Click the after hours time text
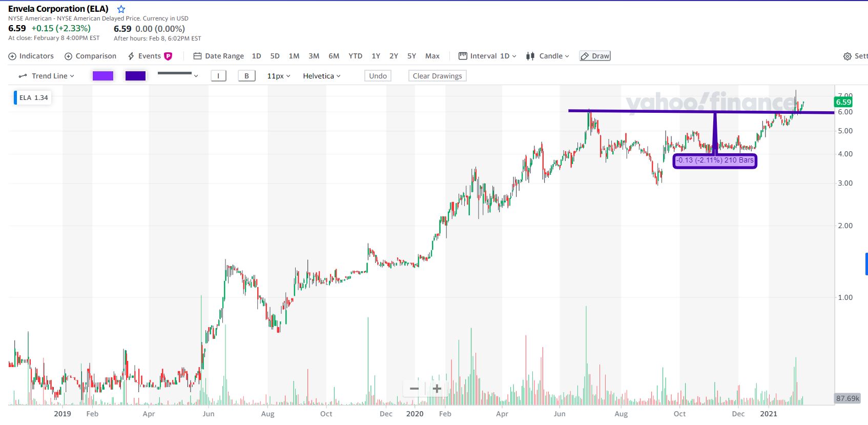Screen dimensions: 868x425 (x=157, y=38)
